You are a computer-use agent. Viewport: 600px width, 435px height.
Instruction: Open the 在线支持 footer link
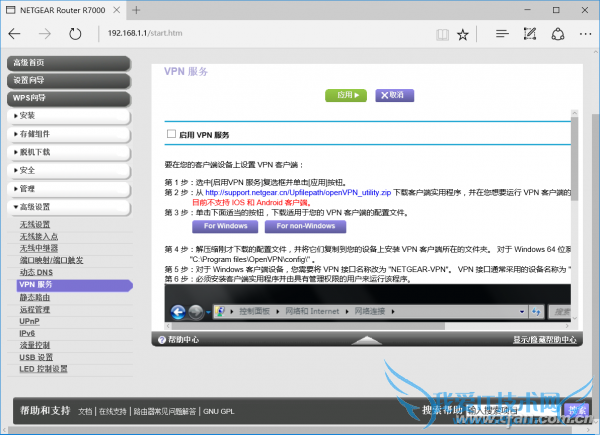click(x=112, y=412)
